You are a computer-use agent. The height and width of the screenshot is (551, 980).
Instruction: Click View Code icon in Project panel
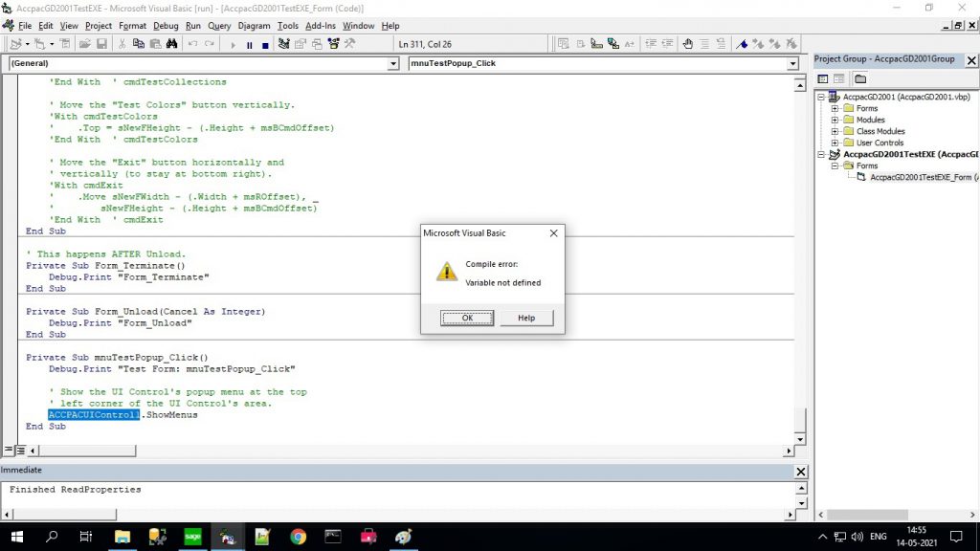(x=822, y=78)
